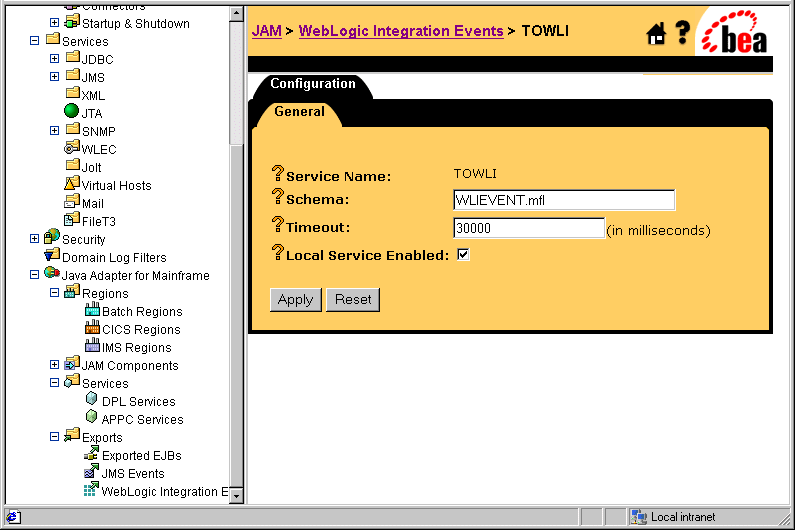Image resolution: width=795 pixels, height=530 pixels.
Task: Follow the WebLogic Integration Events breadcrumb link
Action: (x=401, y=31)
